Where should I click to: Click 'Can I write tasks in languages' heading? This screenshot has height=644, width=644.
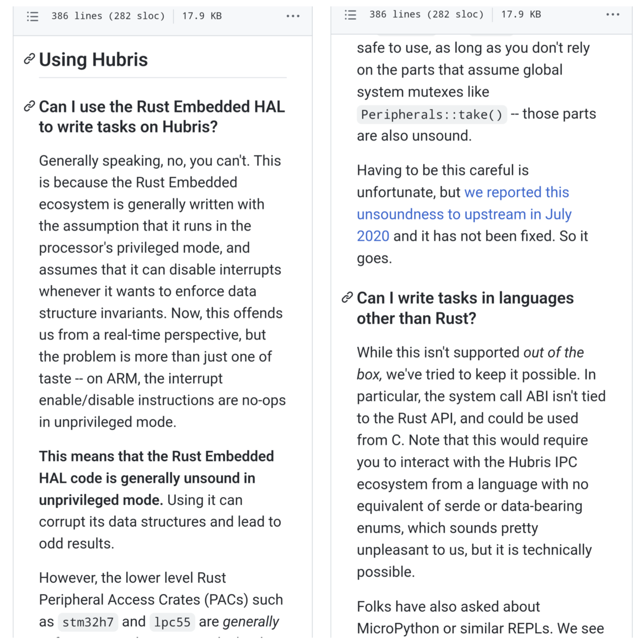[x=465, y=308]
